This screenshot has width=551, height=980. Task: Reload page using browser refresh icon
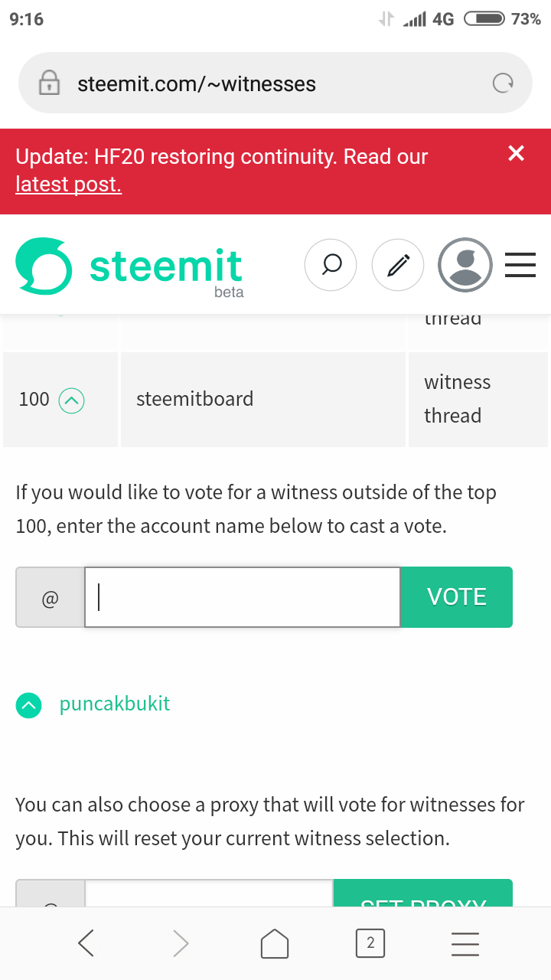click(503, 83)
